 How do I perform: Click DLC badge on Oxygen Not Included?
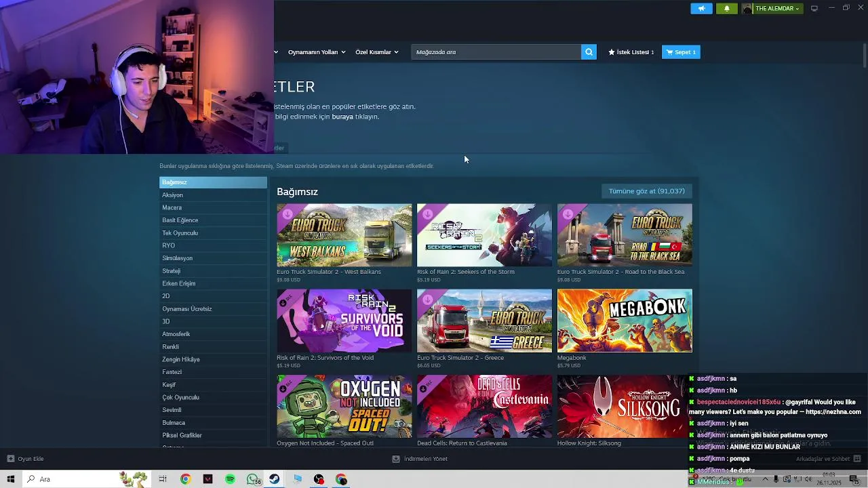coord(288,386)
